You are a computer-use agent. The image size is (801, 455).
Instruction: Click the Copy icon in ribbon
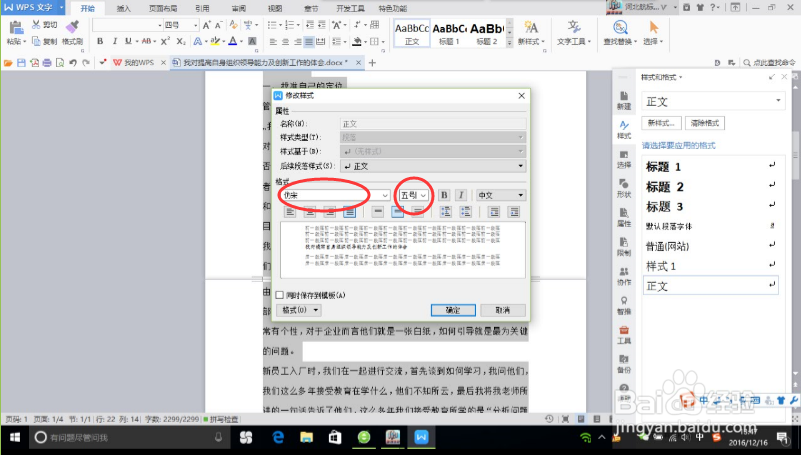tap(36, 41)
